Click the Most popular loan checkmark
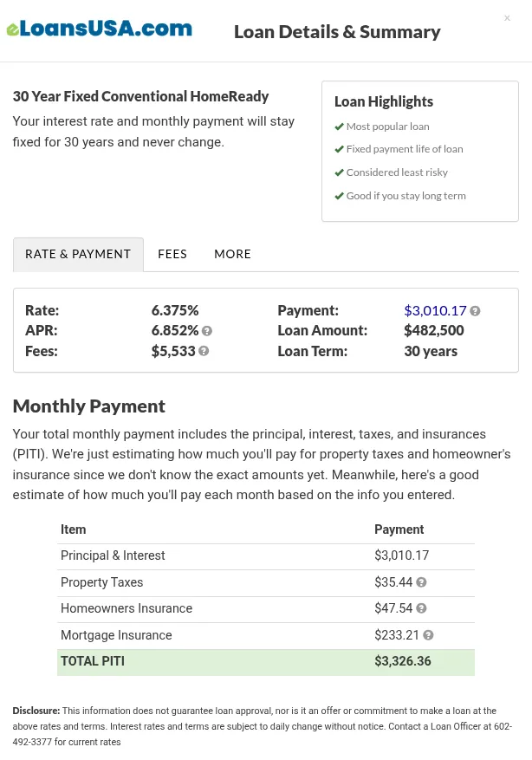 pyautogui.click(x=340, y=127)
